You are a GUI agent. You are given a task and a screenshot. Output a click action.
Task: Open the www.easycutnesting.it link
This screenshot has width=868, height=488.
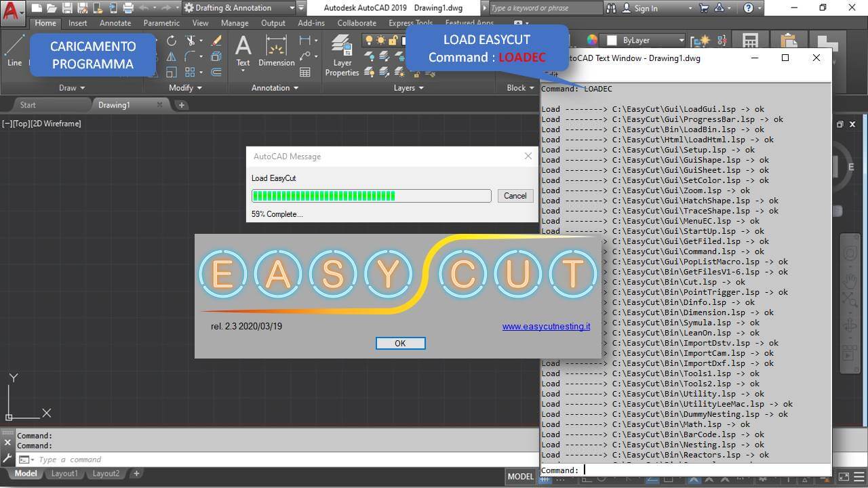[x=546, y=326]
